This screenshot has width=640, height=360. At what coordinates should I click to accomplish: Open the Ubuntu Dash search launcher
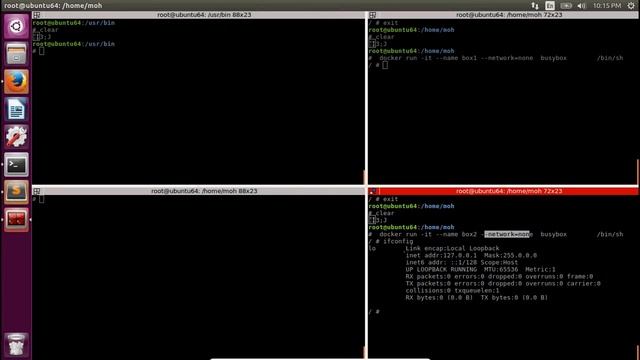pyautogui.click(x=16, y=26)
